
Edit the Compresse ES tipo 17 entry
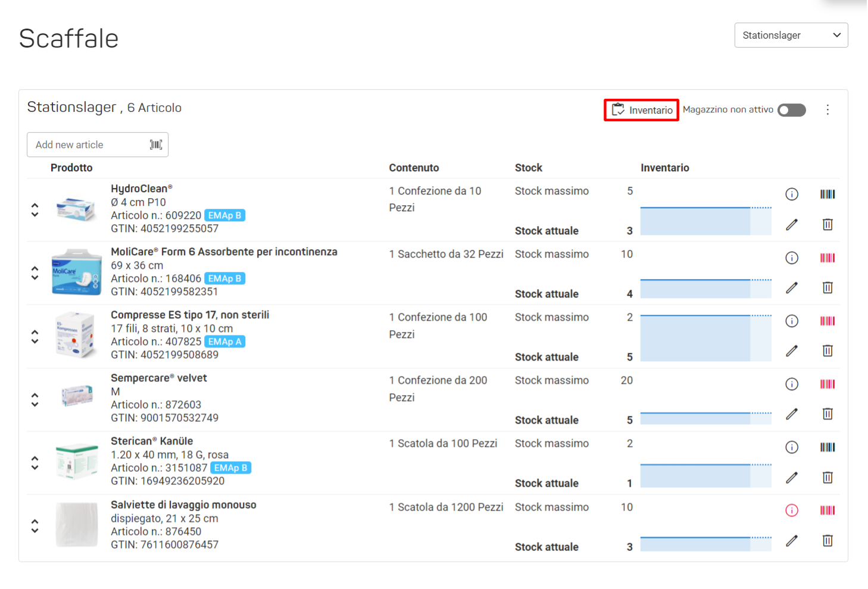click(792, 350)
